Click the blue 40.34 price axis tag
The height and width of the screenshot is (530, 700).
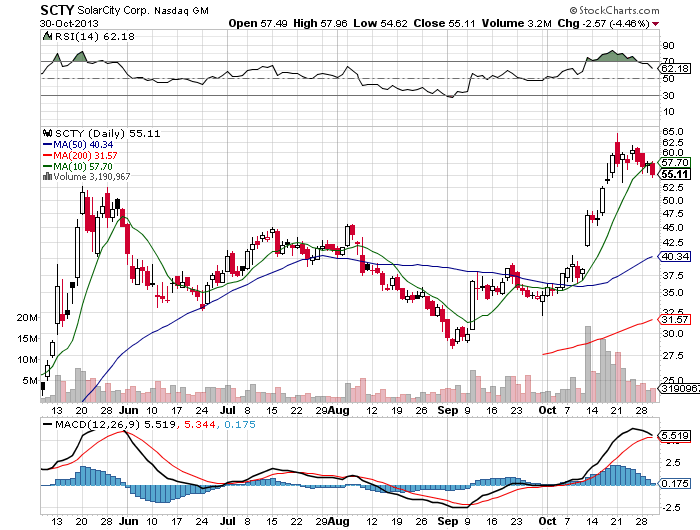pos(675,256)
